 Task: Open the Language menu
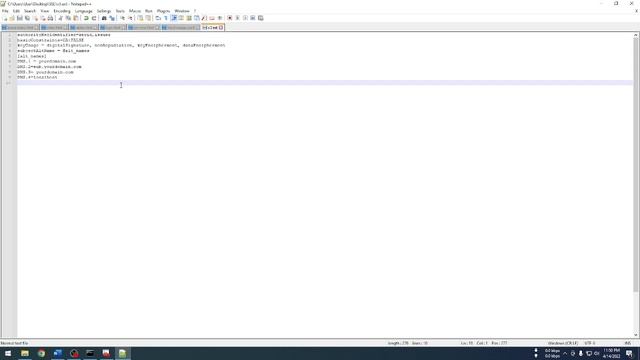point(84,11)
